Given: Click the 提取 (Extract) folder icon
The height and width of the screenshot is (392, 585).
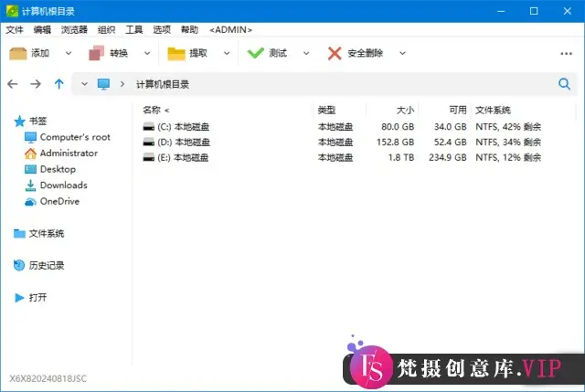Looking at the screenshot, I should point(176,54).
